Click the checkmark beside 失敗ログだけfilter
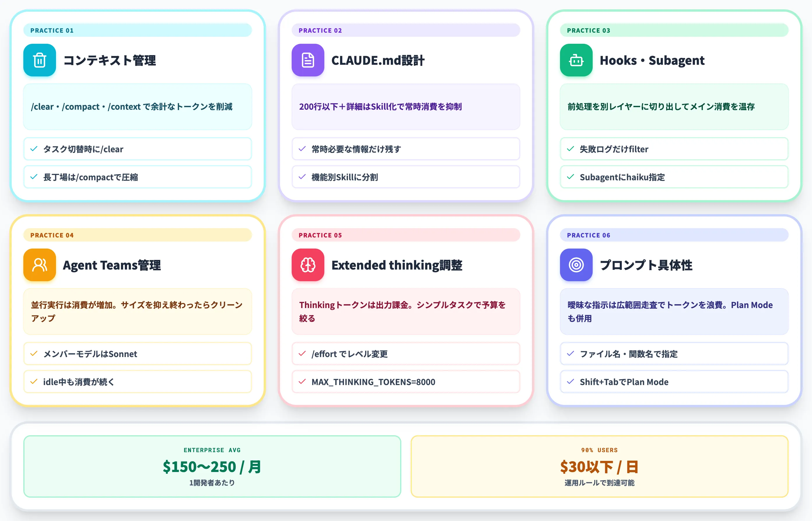The width and height of the screenshot is (812, 521). coord(570,149)
